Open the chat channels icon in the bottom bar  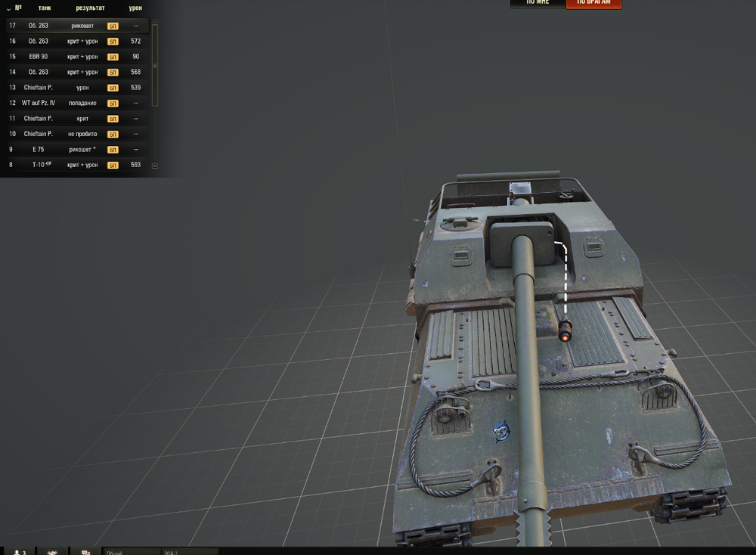pos(86,552)
